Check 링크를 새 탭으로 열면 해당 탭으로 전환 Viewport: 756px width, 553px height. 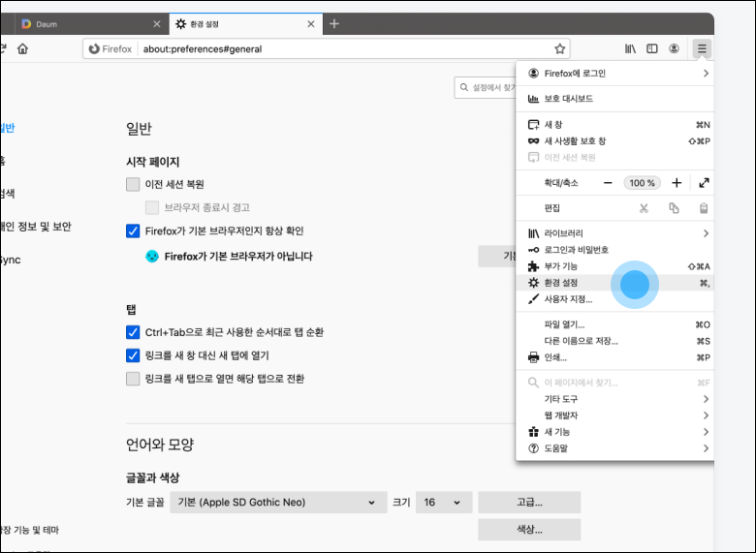click(x=133, y=379)
